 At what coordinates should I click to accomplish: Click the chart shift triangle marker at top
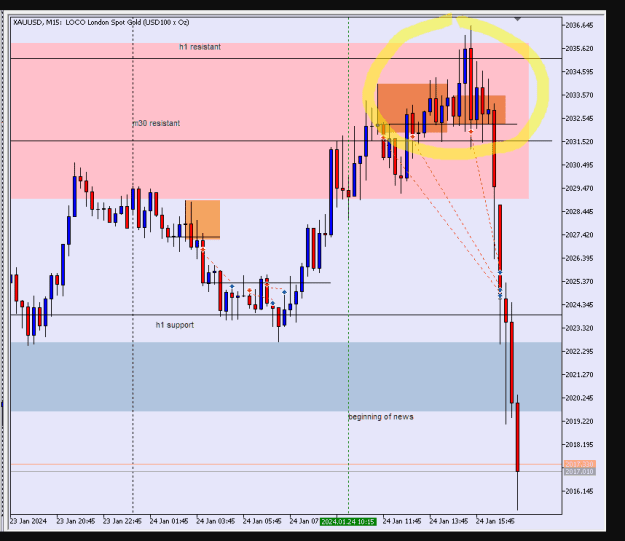click(x=517, y=19)
